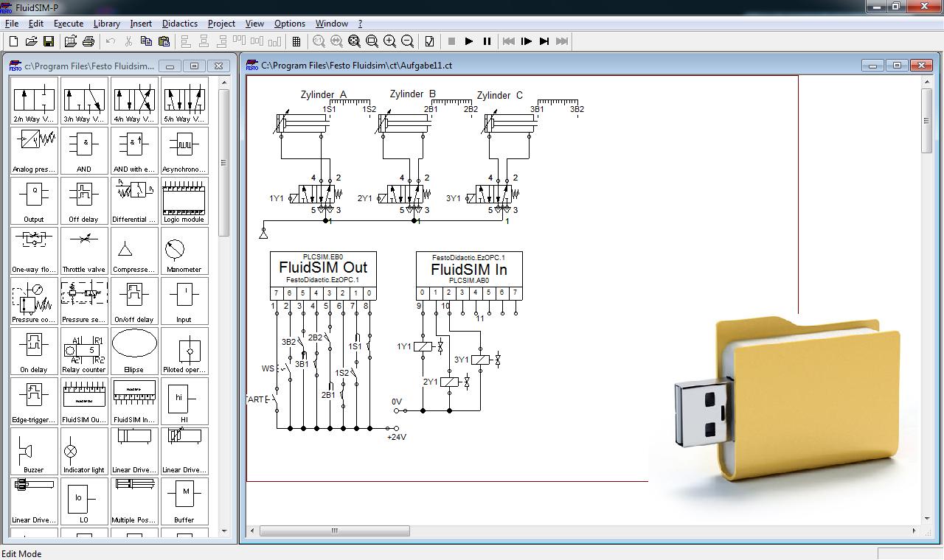Select the Ellipse drawing component
944x560 pixels.
click(x=134, y=351)
